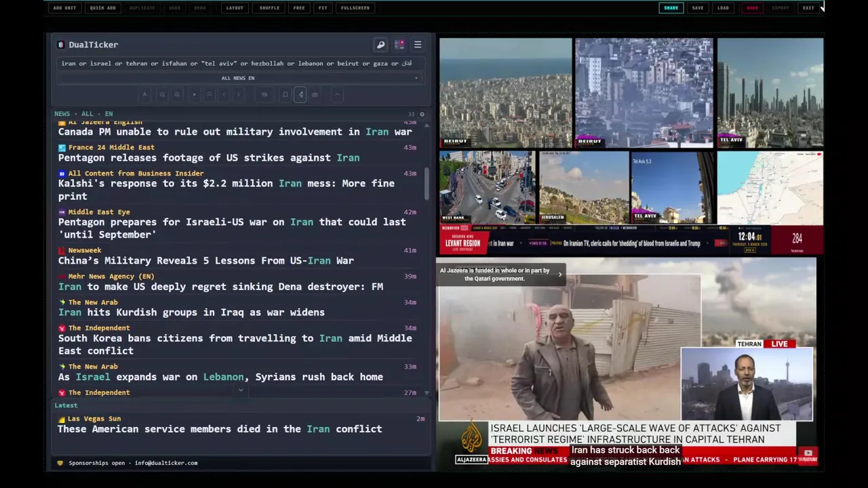Click the info@dualticker.com sponsorship link
This screenshot has width=868, height=488.
point(166,463)
